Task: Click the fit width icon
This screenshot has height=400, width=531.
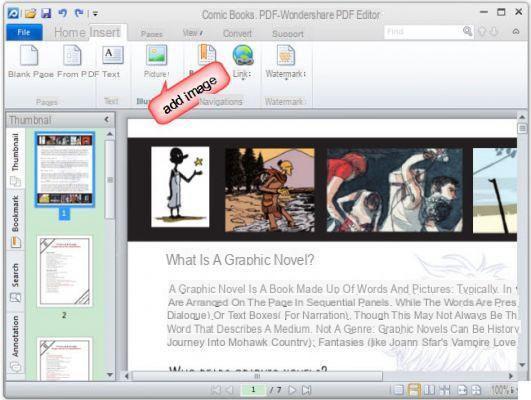Action: 462,390
